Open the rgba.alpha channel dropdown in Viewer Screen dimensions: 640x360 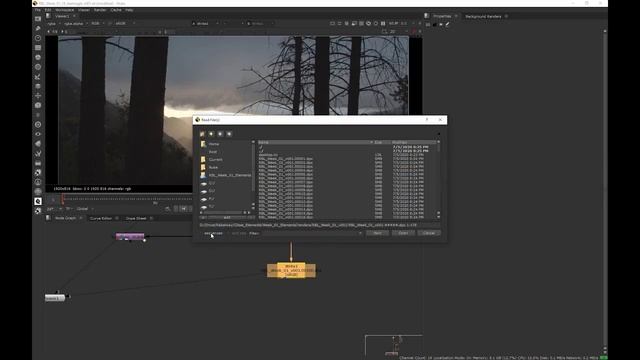click(x=76, y=24)
